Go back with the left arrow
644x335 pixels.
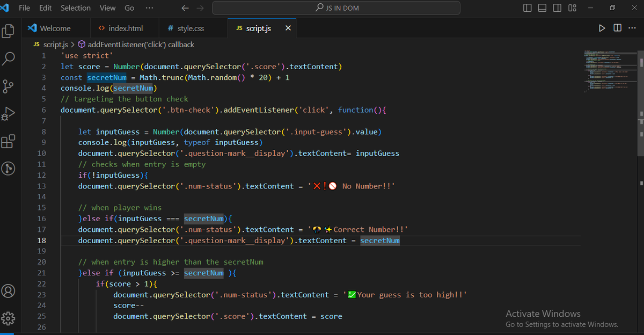pos(185,8)
